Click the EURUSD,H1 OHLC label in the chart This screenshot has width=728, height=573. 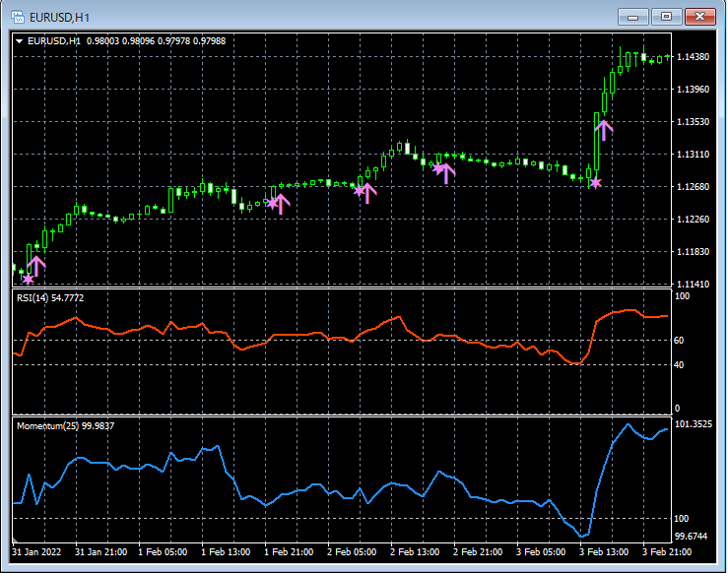(x=126, y=40)
